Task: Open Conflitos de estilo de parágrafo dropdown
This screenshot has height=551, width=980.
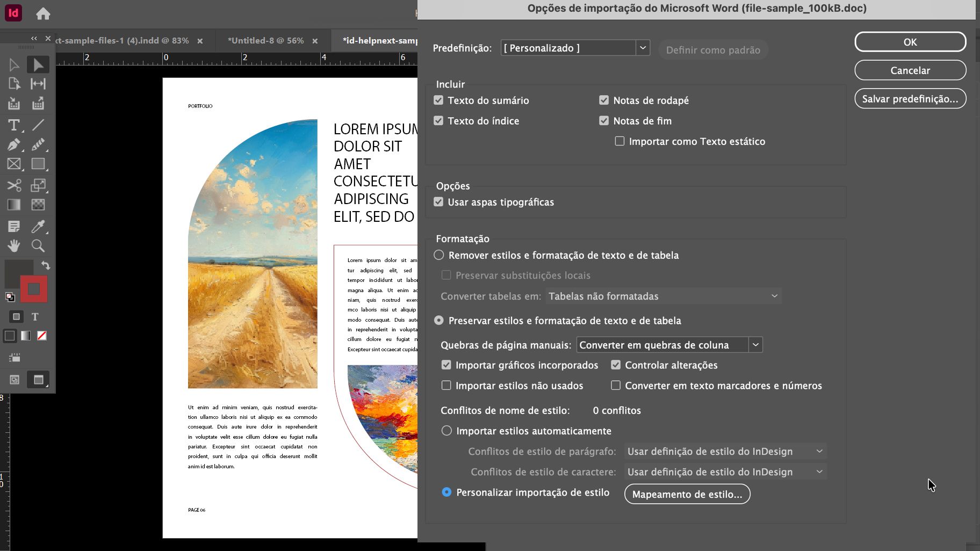Action: point(725,452)
